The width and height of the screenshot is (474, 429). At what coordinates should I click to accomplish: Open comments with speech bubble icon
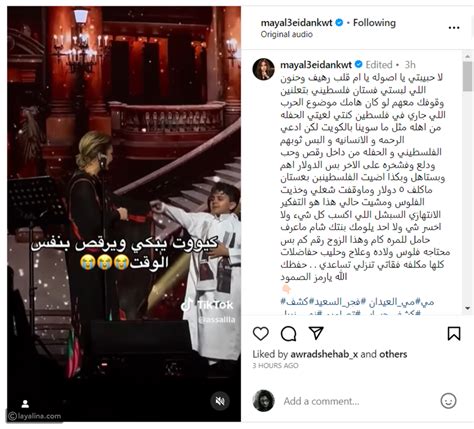pyautogui.click(x=288, y=333)
